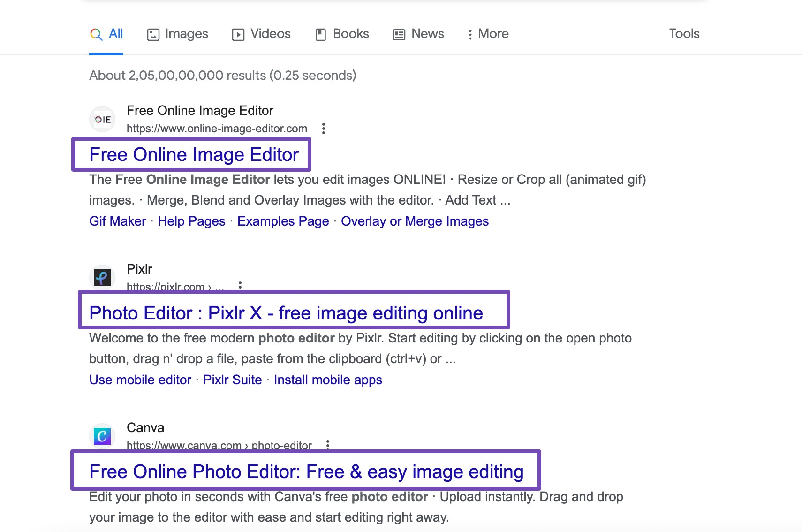Click the search magnifier icon next to All
Screen dimensions: 802x532
(96, 34)
